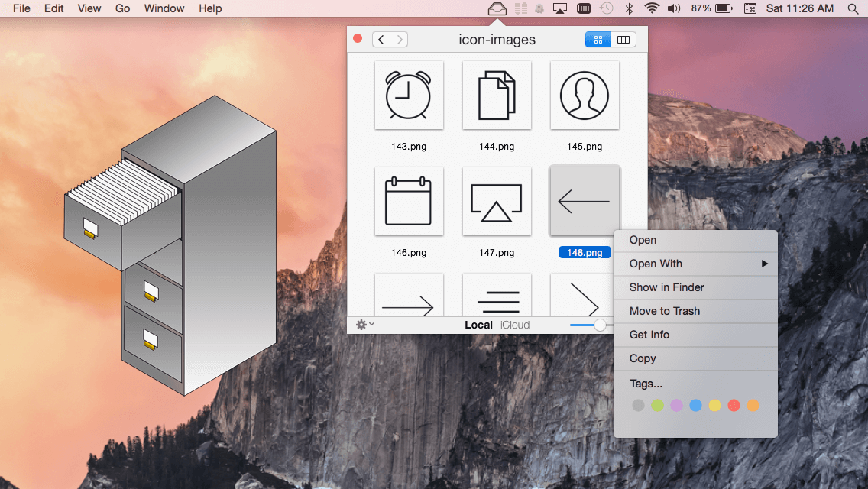Open the user profile icon 145.png

(x=585, y=95)
